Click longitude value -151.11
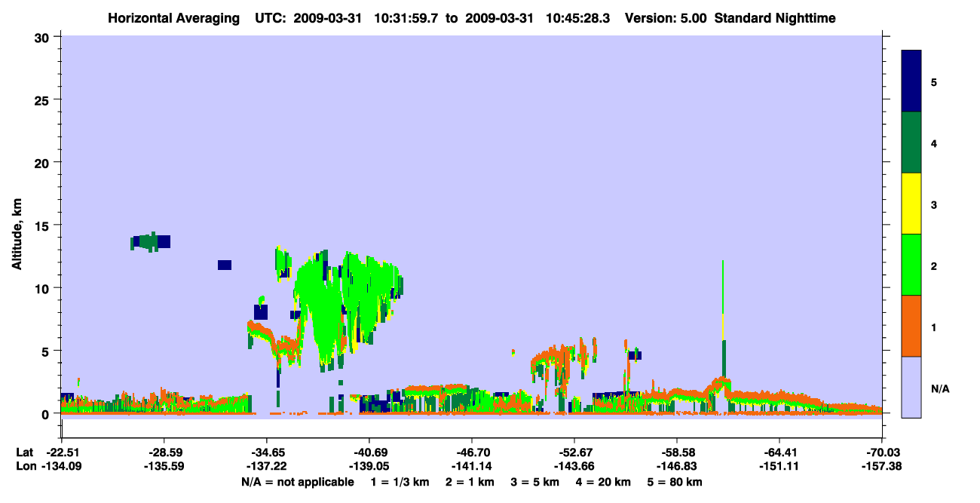980x503 pixels. pos(779,466)
